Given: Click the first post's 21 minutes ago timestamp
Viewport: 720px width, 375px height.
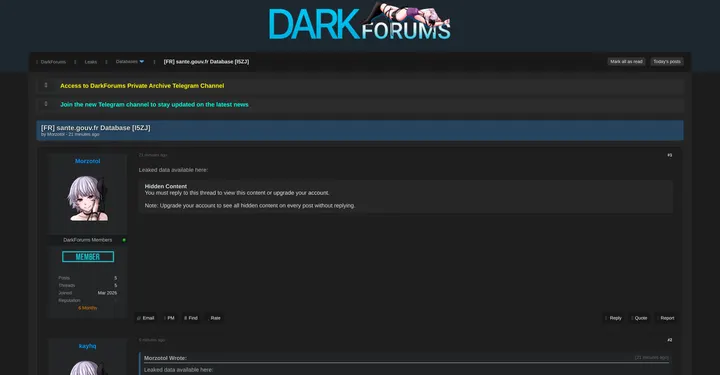Looking at the screenshot, I should [x=153, y=155].
